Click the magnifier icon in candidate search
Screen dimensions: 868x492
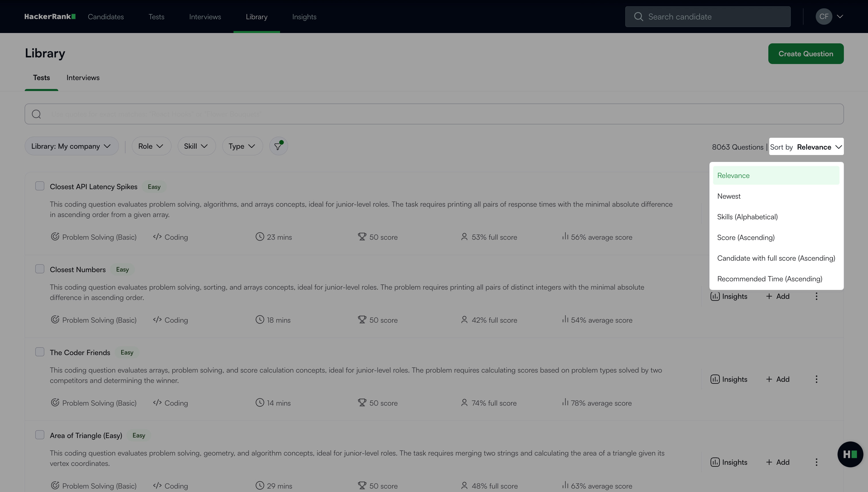(639, 17)
